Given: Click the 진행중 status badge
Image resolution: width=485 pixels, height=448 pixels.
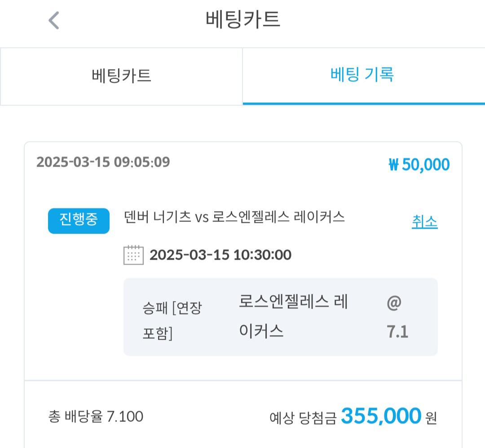Looking at the screenshot, I should [79, 221].
